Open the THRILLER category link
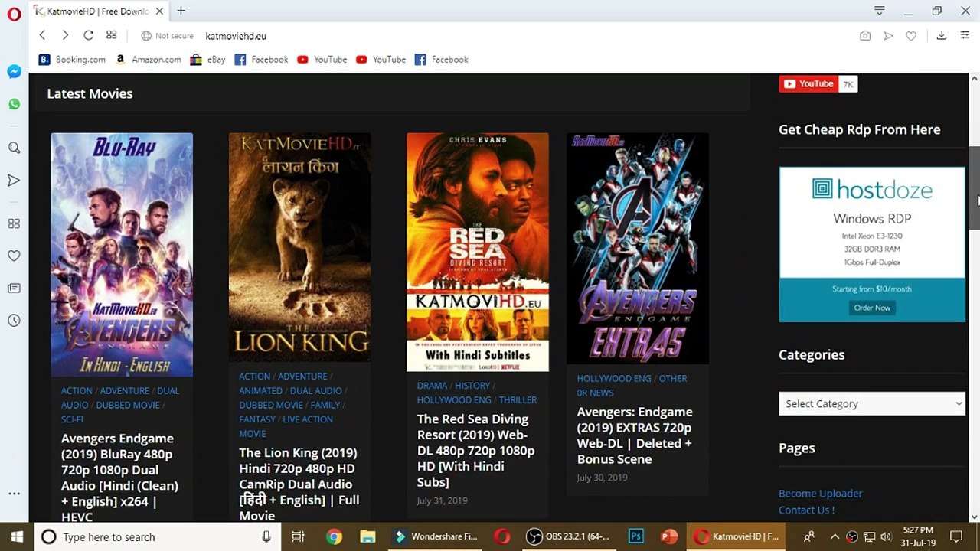The height and width of the screenshot is (551, 980). coord(518,400)
